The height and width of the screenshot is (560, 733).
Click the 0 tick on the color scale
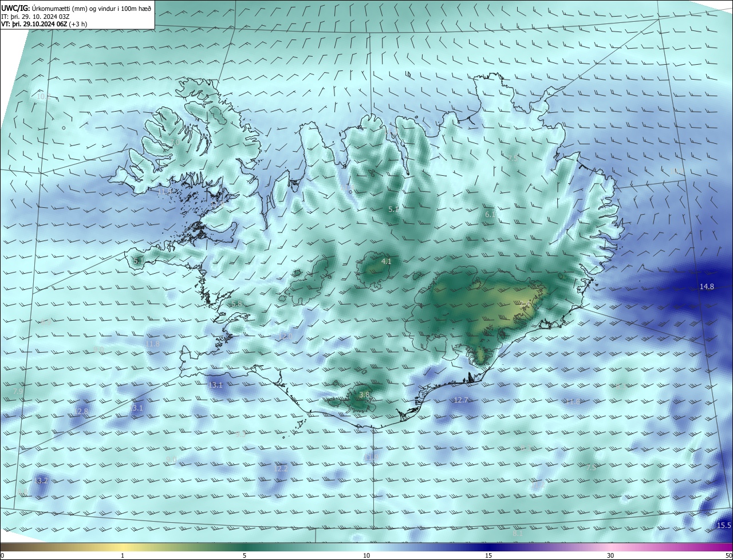point(2,555)
